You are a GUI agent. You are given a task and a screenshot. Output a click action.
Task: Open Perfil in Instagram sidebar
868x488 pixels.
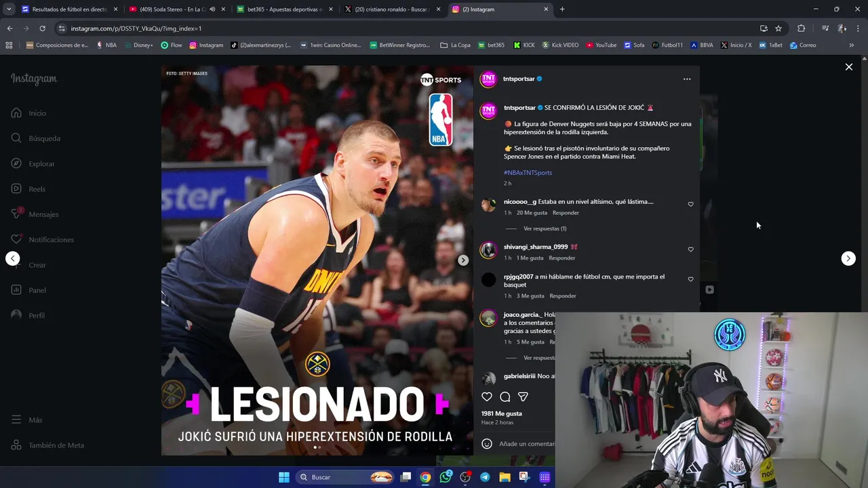point(28,315)
